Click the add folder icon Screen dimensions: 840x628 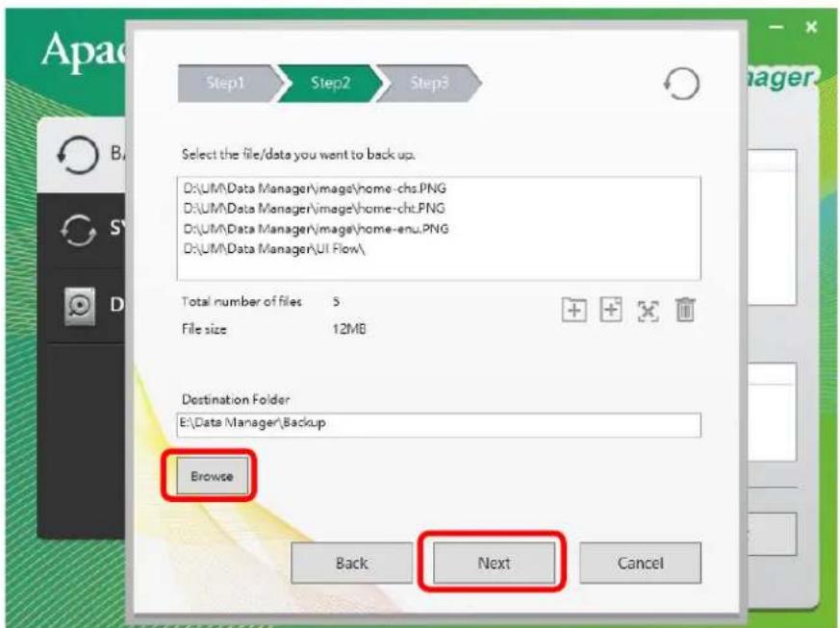(x=573, y=310)
